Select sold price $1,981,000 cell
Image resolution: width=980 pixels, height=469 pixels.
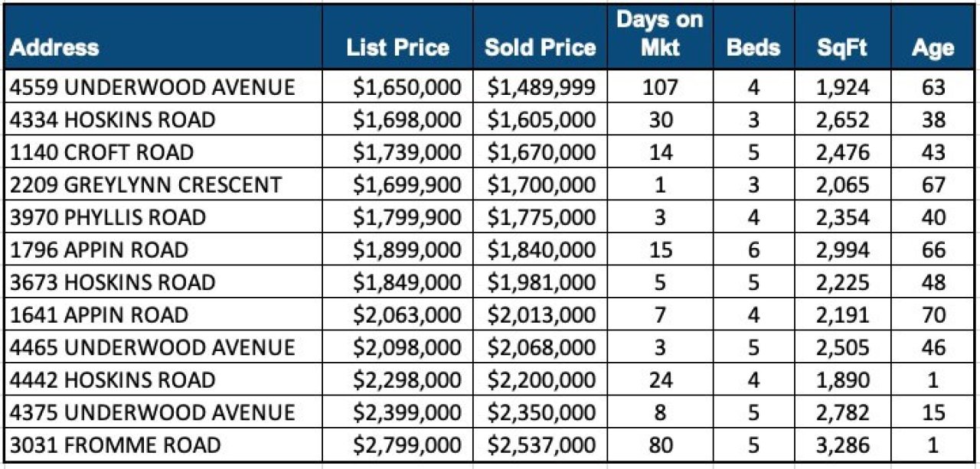[541, 282]
